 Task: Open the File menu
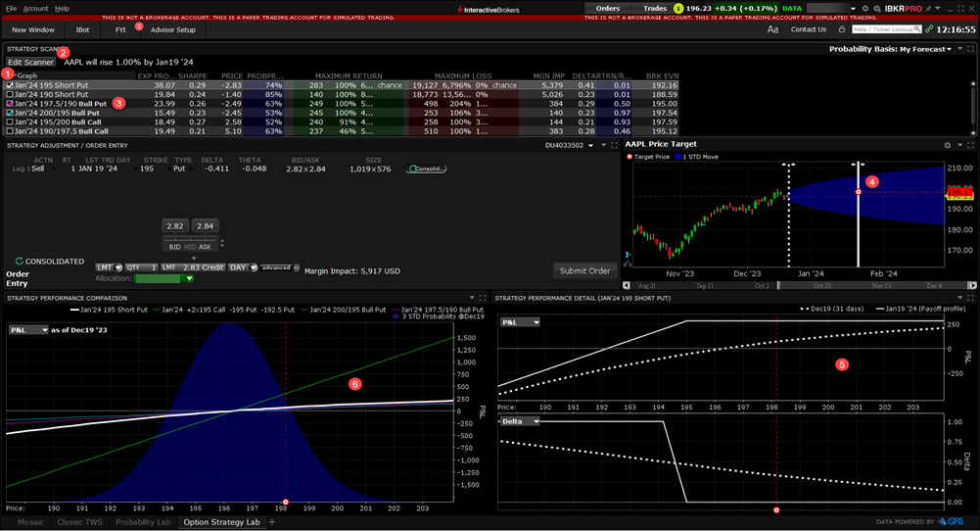click(x=11, y=9)
